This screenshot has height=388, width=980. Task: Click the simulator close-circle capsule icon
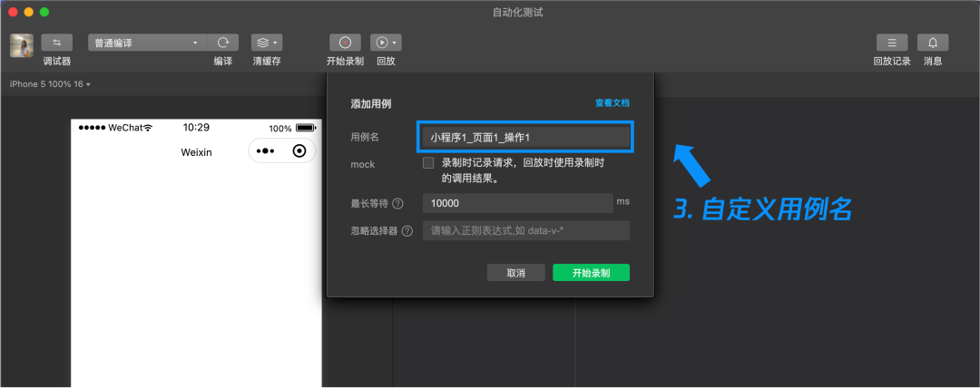click(299, 151)
